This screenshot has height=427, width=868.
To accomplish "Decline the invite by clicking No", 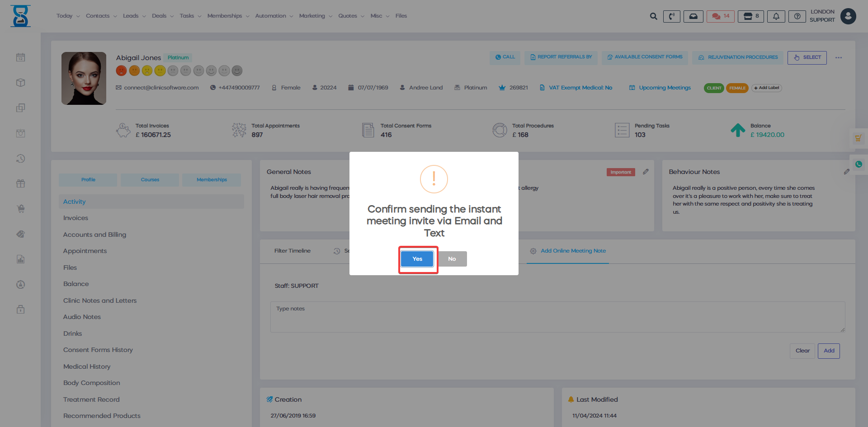I will point(452,259).
